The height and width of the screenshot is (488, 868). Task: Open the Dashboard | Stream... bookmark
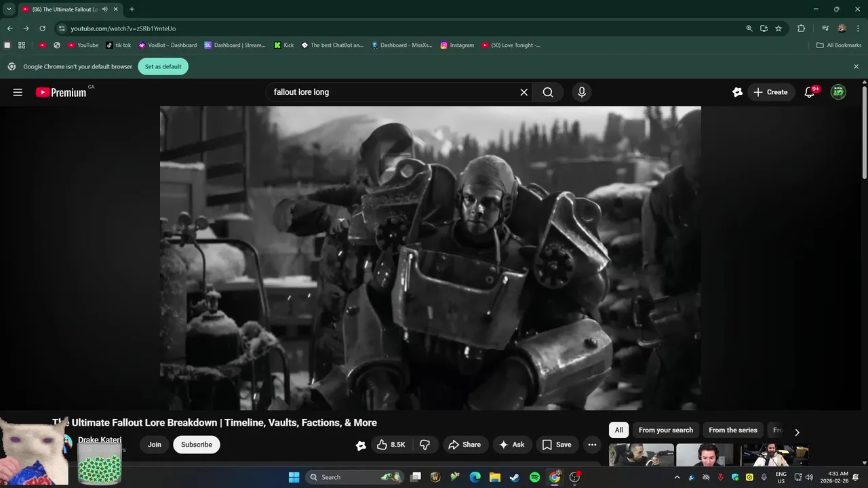235,45
